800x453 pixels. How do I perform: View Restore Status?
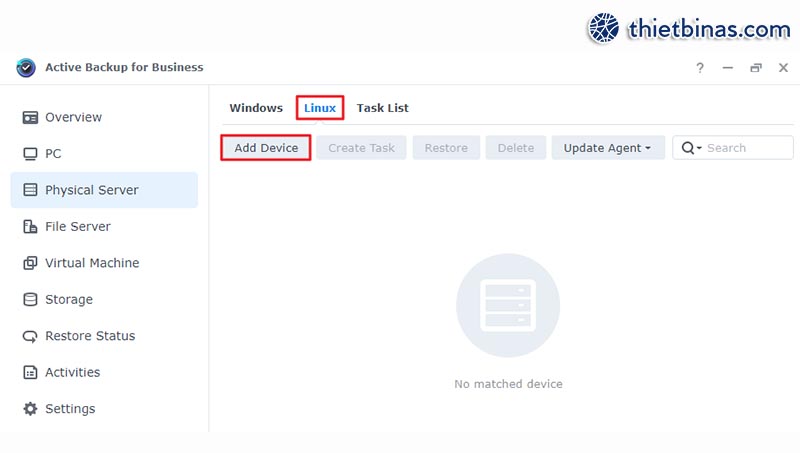coord(104,336)
